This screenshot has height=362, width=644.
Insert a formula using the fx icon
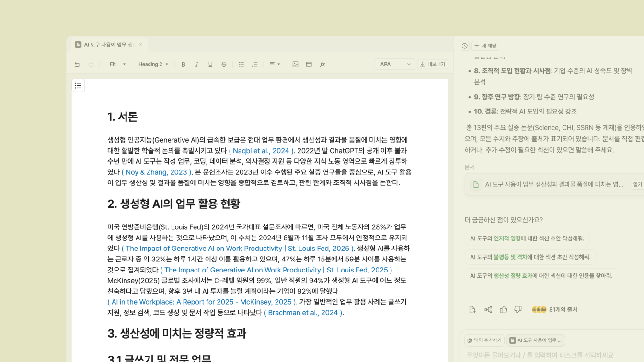pos(322,64)
